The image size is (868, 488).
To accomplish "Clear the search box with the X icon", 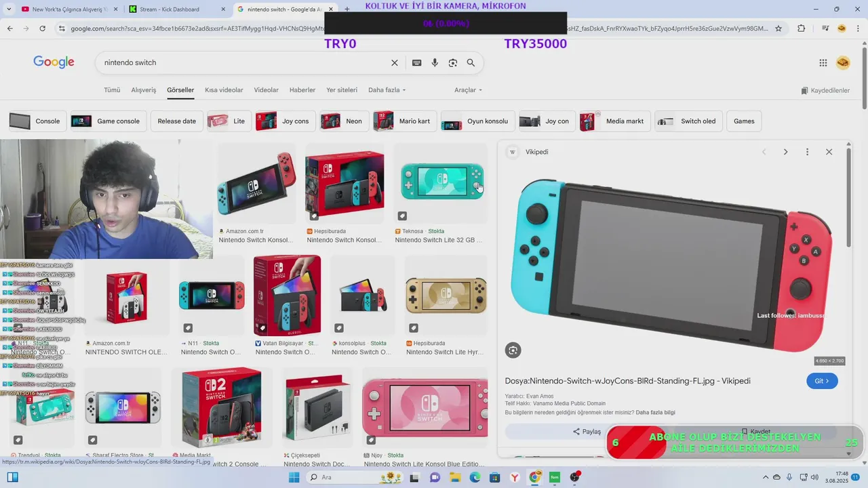I will [x=395, y=62].
